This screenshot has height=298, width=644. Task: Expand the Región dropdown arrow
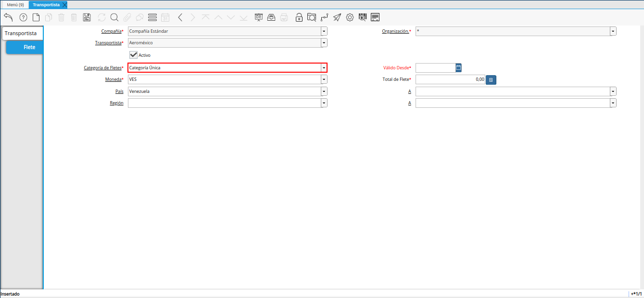pos(324,103)
